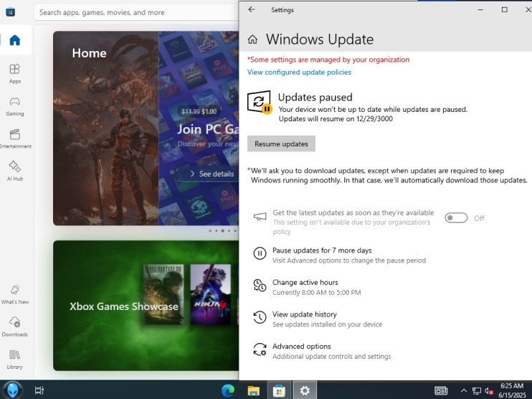The height and width of the screenshot is (399, 532).
Task: Maximize the Settings window
Action: point(505,9)
